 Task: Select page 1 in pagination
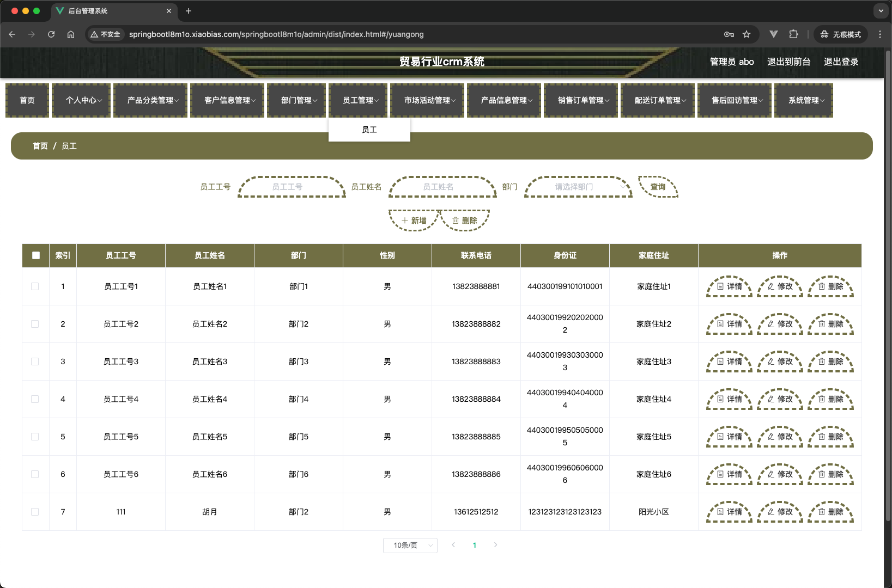click(475, 545)
